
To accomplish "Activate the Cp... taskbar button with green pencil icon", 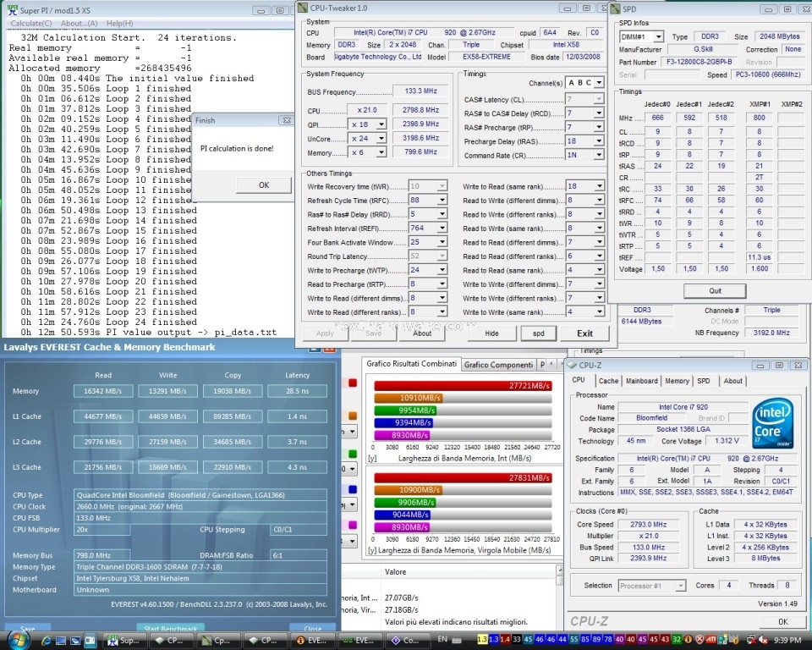I will click(219, 641).
